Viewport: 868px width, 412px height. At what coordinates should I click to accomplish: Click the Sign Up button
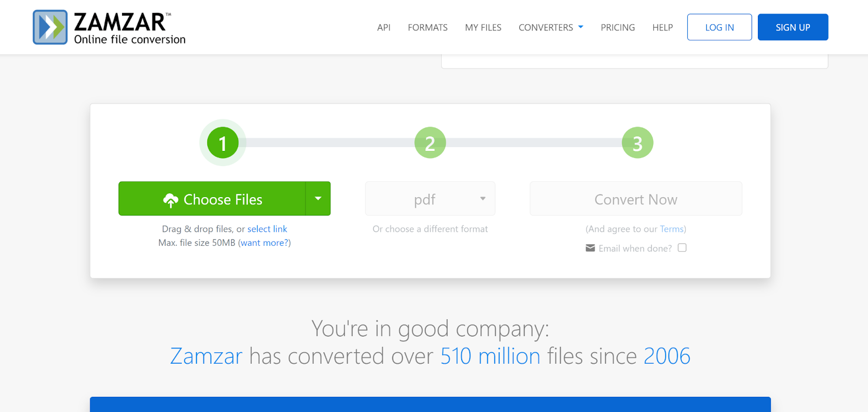coord(793,27)
